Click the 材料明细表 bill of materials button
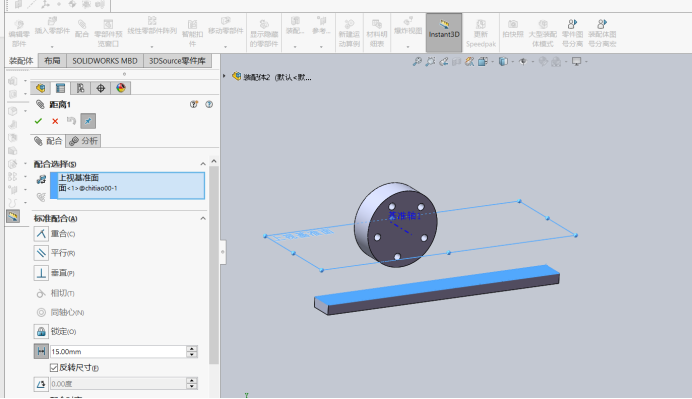This screenshot has width=692, height=399. click(377, 33)
